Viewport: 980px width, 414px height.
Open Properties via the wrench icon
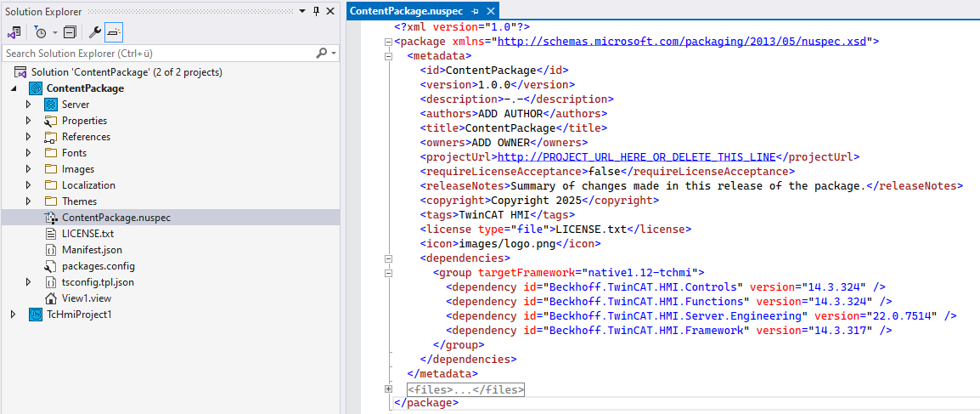tap(95, 32)
